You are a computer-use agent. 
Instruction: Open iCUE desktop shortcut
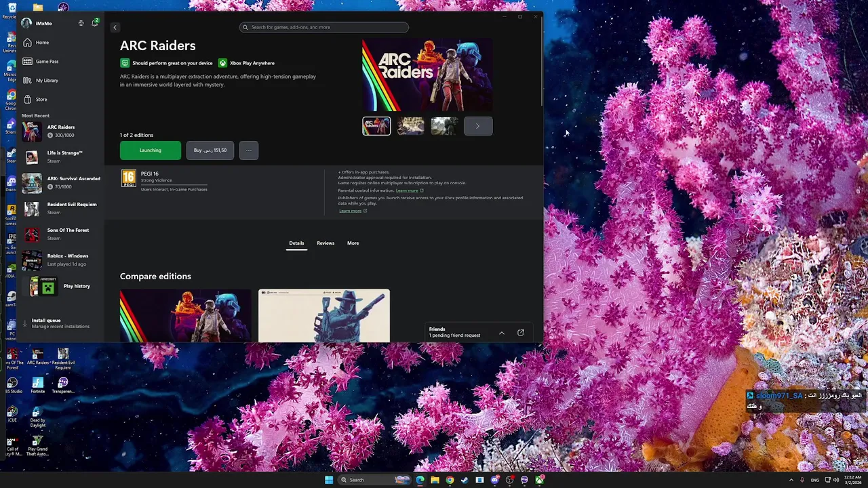click(12, 414)
